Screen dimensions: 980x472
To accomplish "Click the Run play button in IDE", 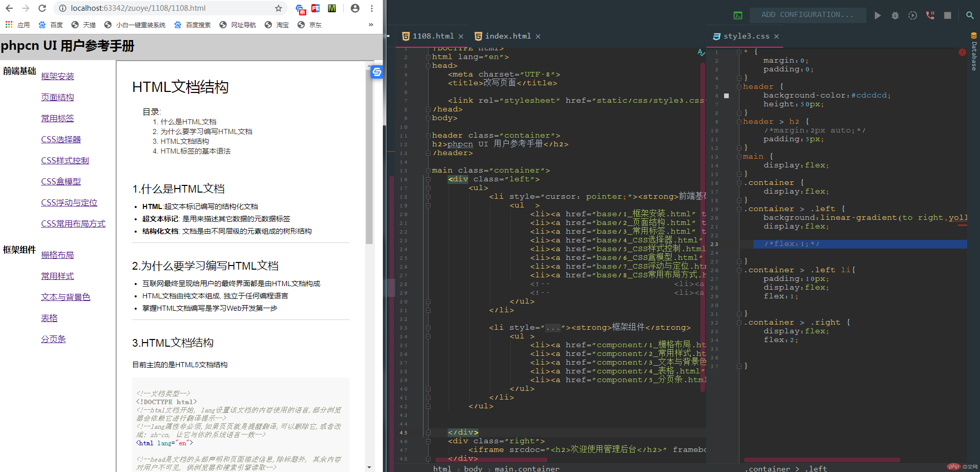I will tap(878, 15).
